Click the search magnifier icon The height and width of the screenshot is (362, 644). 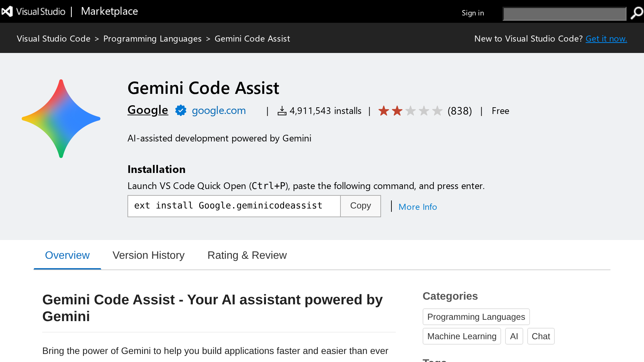[636, 13]
